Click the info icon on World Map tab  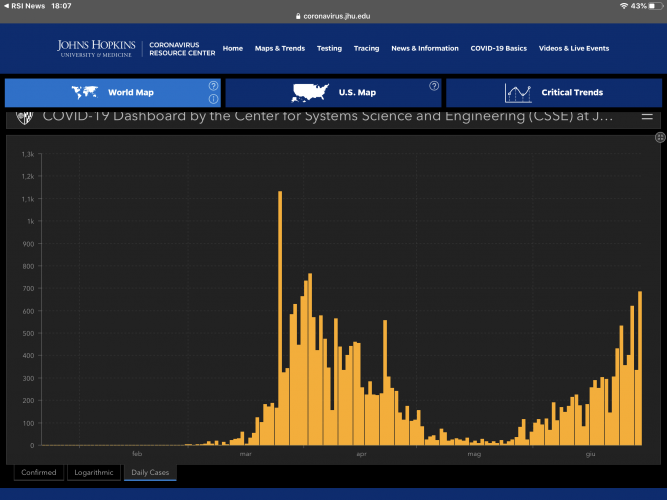click(212, 99)
